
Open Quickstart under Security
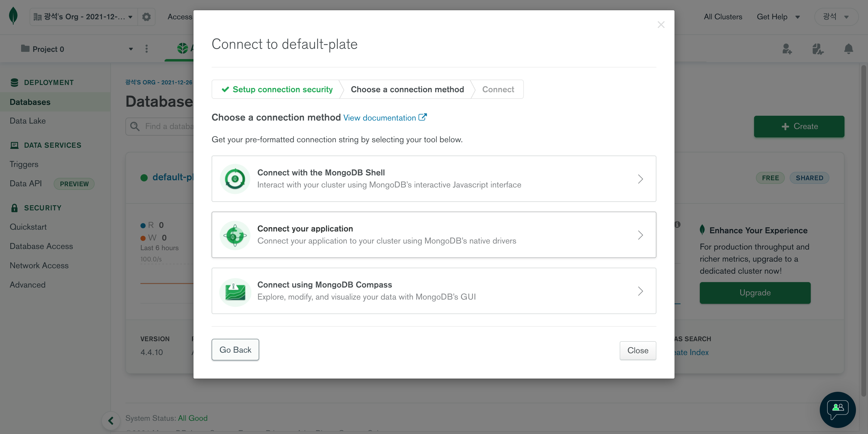pyautogui.click(x=28, y=227)
